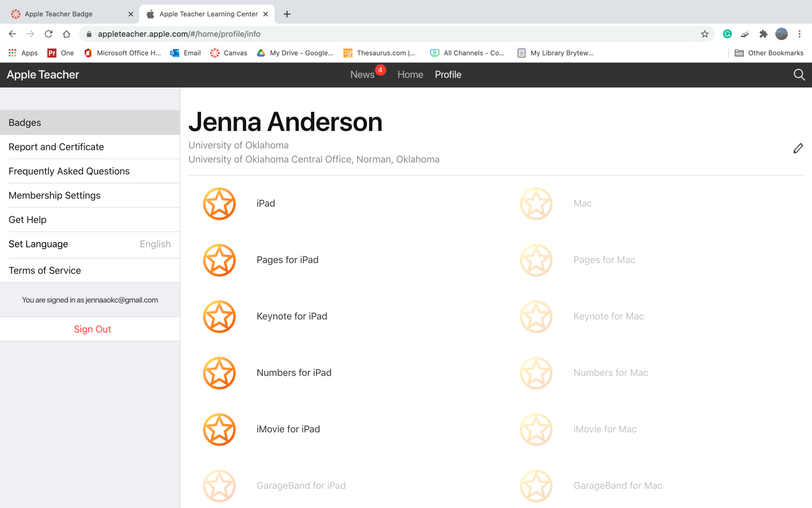Click the search magnifier icon

[799, 75]
